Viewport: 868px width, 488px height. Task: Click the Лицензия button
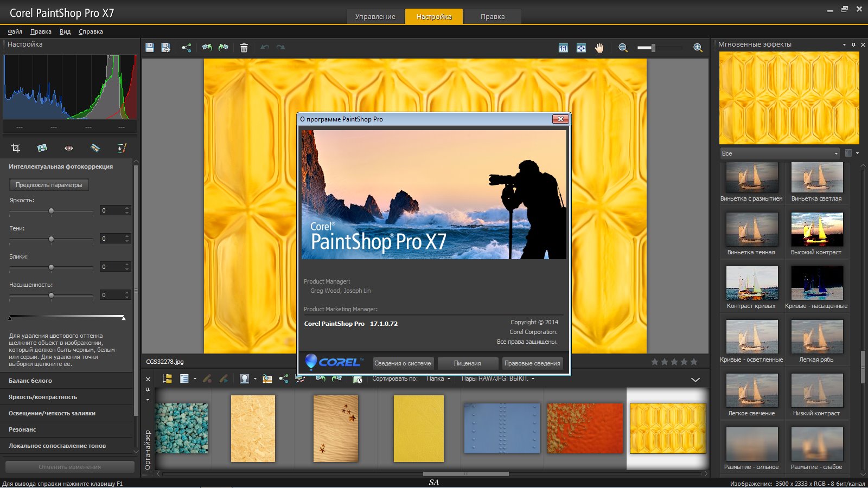coord(468,363)
